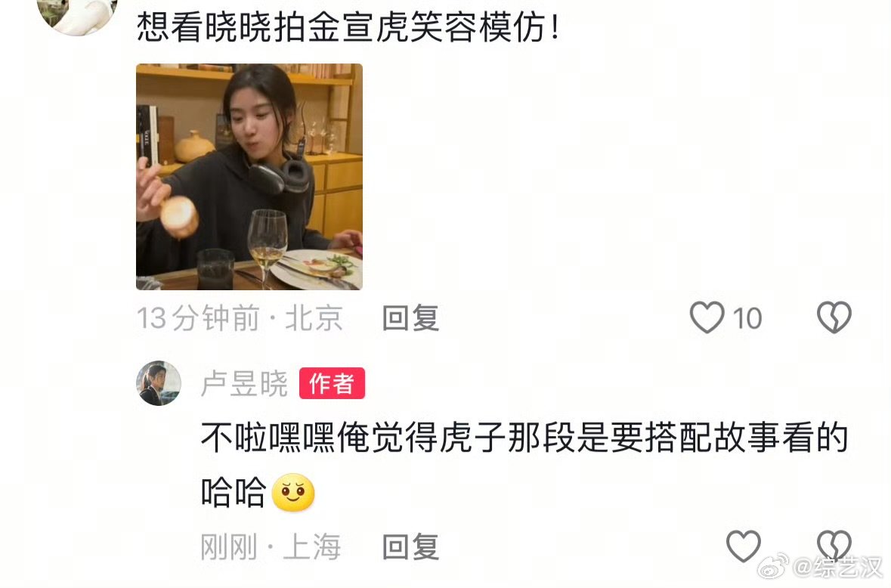Image resolution: width=891 pixels, height=588 pixels.
Task: Tap the smiling emoji in the reply
Action: [293, 492]
